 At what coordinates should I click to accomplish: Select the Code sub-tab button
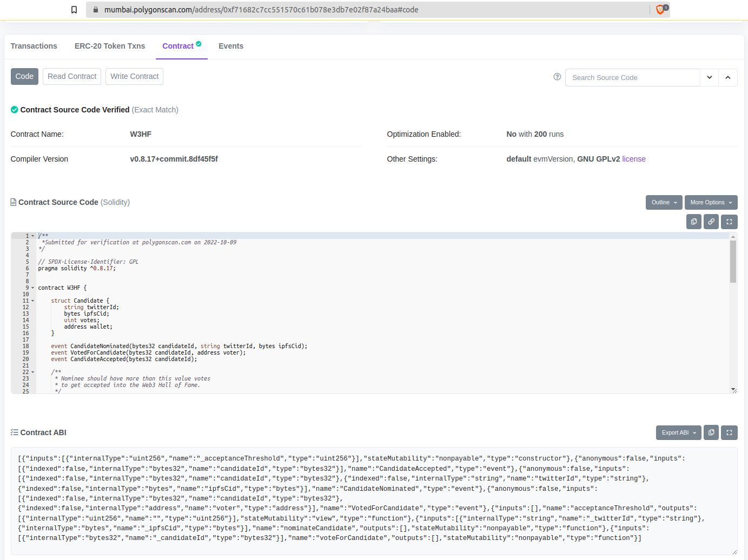point(24,76)
